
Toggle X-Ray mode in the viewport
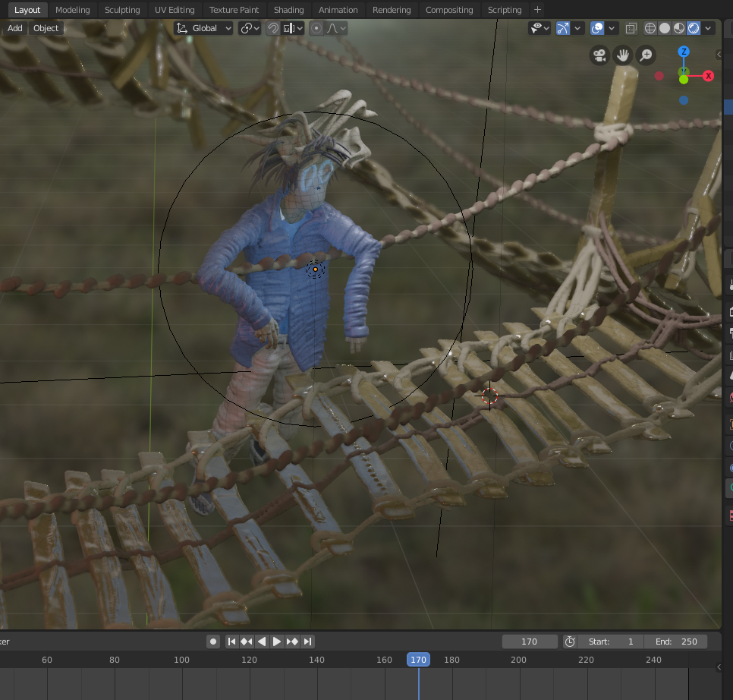click(x=631, y=28)
